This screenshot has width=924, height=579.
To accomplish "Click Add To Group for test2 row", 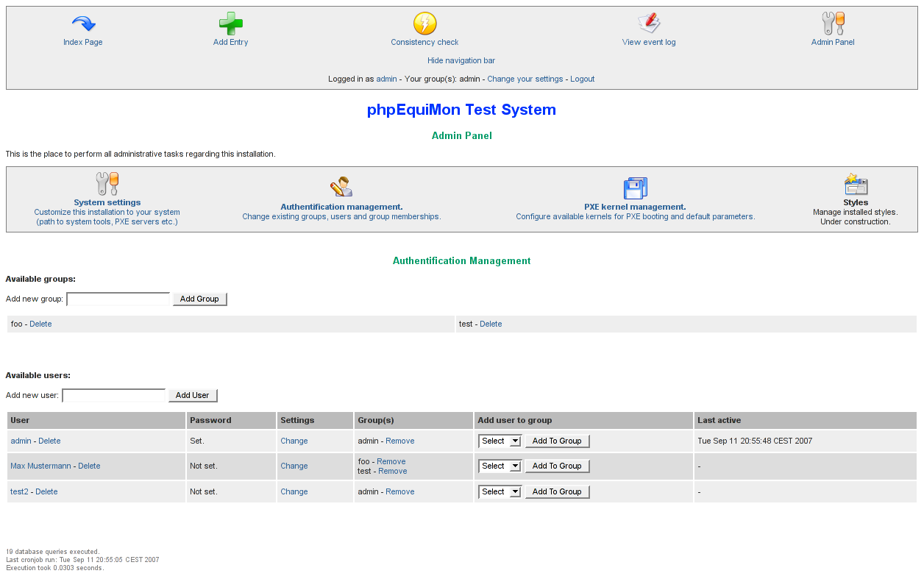I will click(x=557, y=491).
